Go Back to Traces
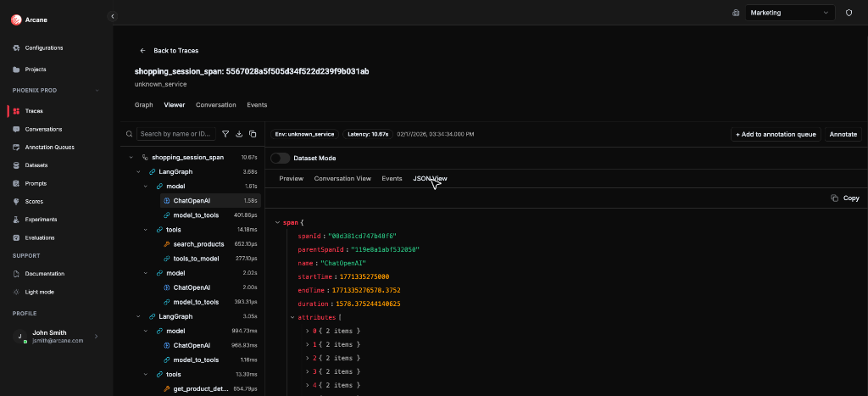The height and width of the screenshot is (396, 868). pyautogui.click(x=170, y=50)
